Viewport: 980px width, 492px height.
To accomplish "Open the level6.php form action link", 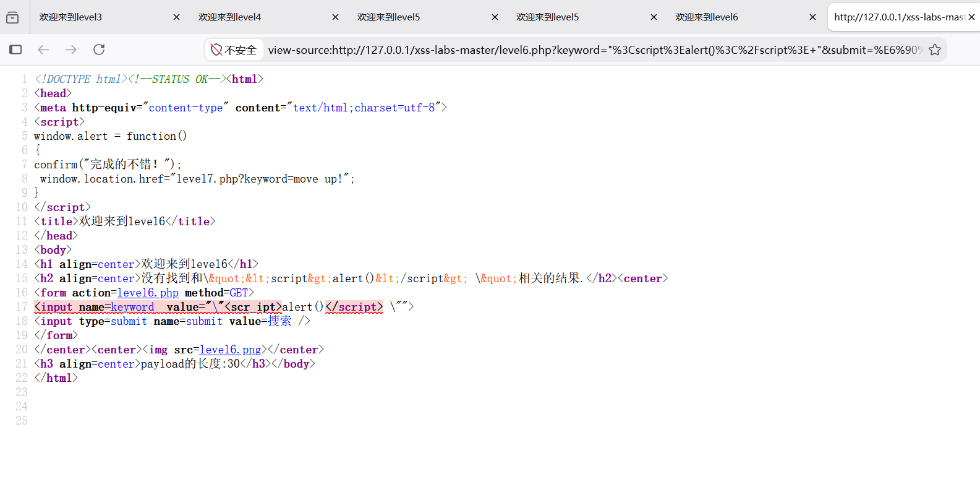I will 148,293.
